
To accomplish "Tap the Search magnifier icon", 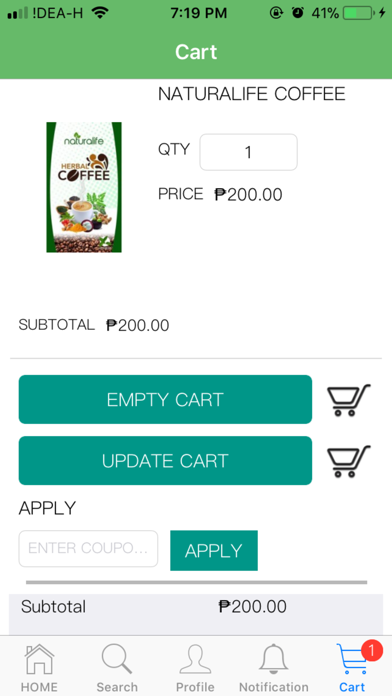I will coord(117,659).
